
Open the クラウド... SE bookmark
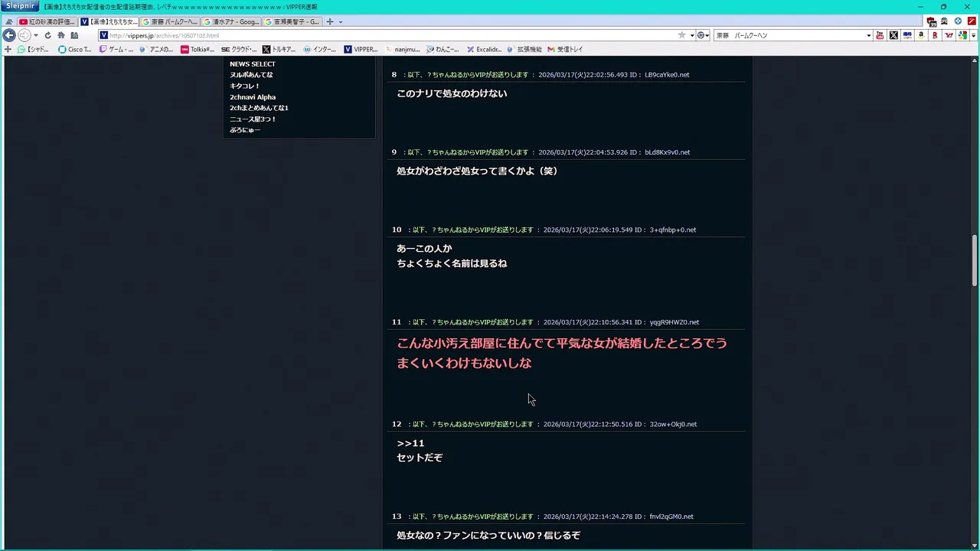pos(239,49)
